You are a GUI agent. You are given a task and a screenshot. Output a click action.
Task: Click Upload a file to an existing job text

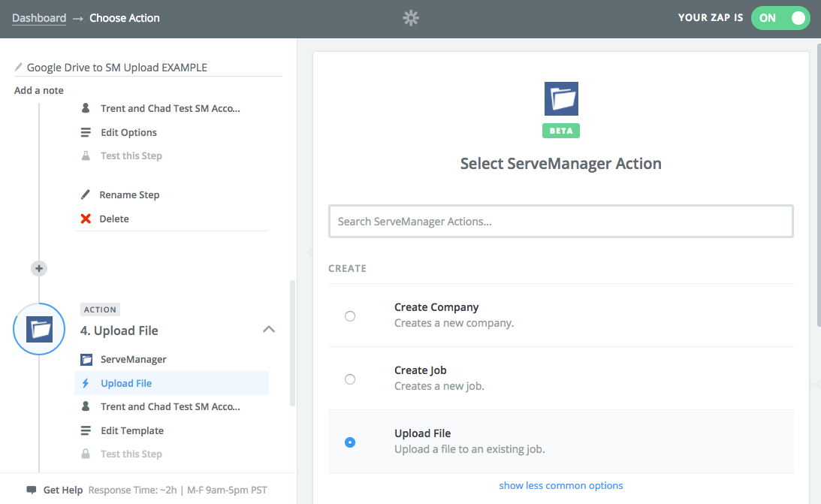(469, 449)
